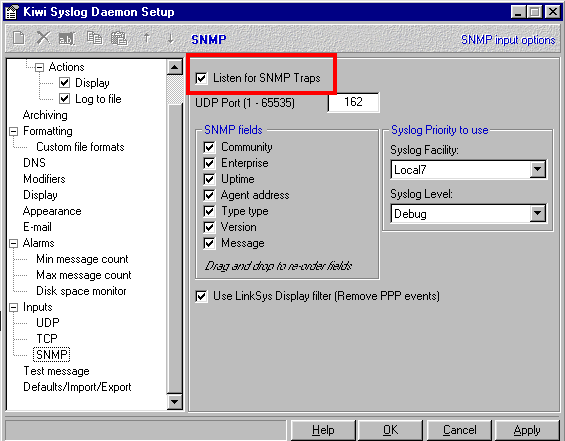Disable Use LinkSys Display filter
Image resolution: width=565 pixels, height=441 pixels.
tap(201, 297)
